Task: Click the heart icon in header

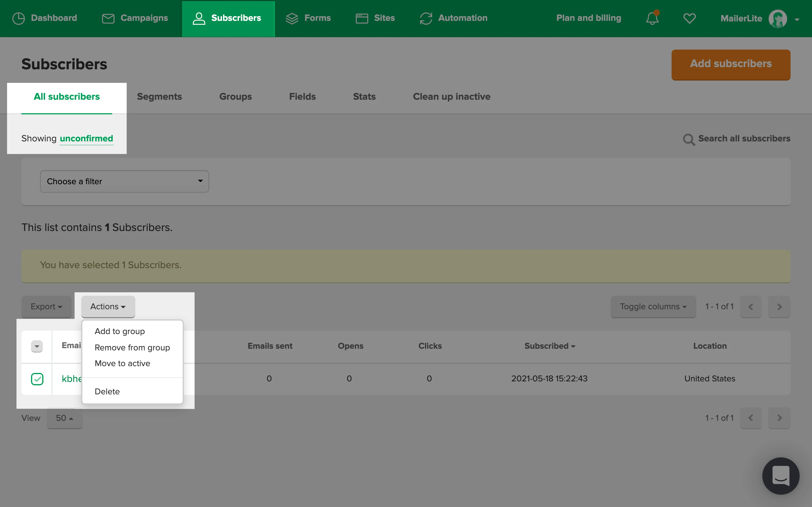Action: point(689,18)
